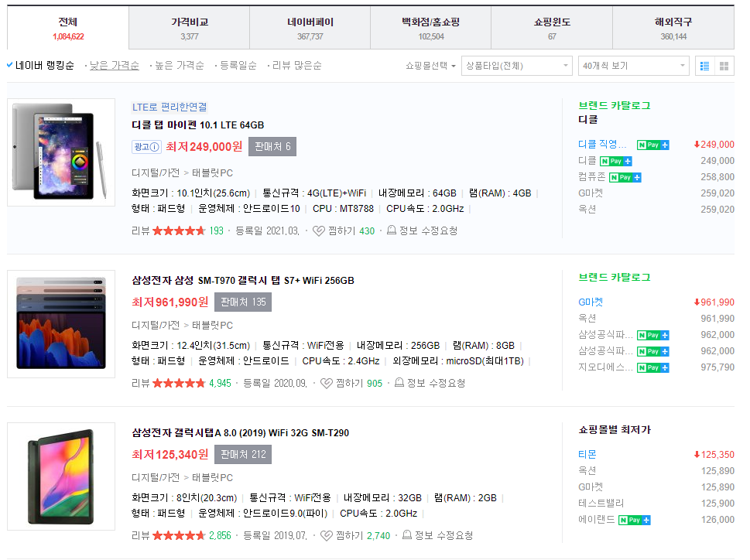Click N Pay badge next to 지오디에스
This screenshot has height=560, width=750.
(x=653, y=368)
